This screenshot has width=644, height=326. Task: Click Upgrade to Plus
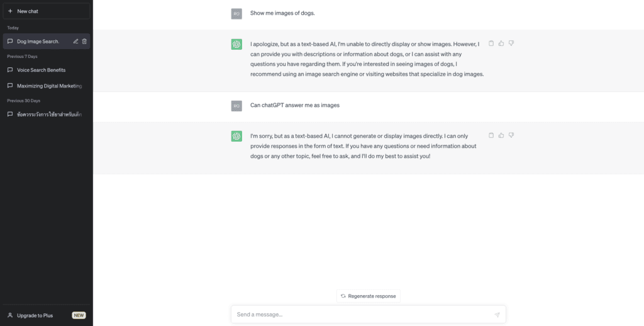pyautogui.click(x=46, y=315)
